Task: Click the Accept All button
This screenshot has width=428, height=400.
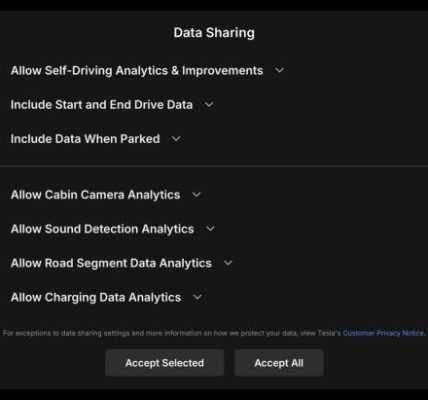Action: pyautogui.click(x=279, y=363)
